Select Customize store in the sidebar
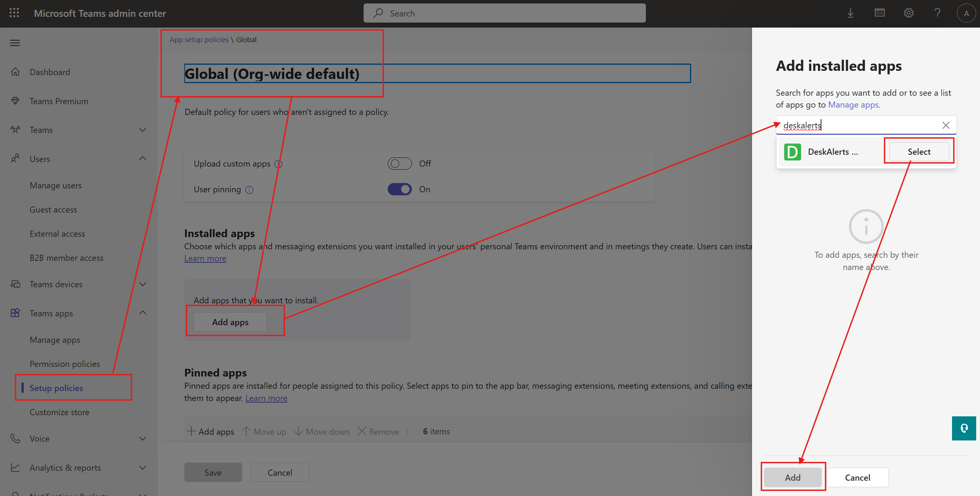This screenshot has width=980, height=496. (x=59, y=412)
